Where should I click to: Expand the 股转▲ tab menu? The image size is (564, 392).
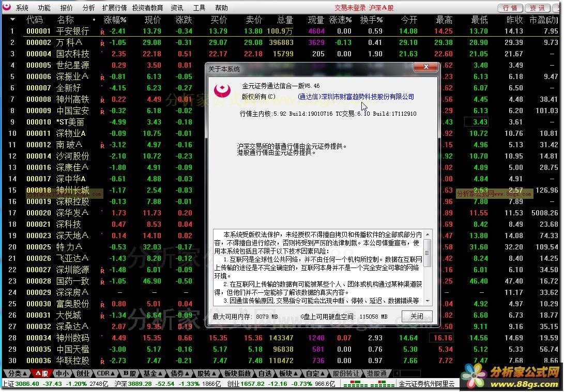tap(207, 374)
